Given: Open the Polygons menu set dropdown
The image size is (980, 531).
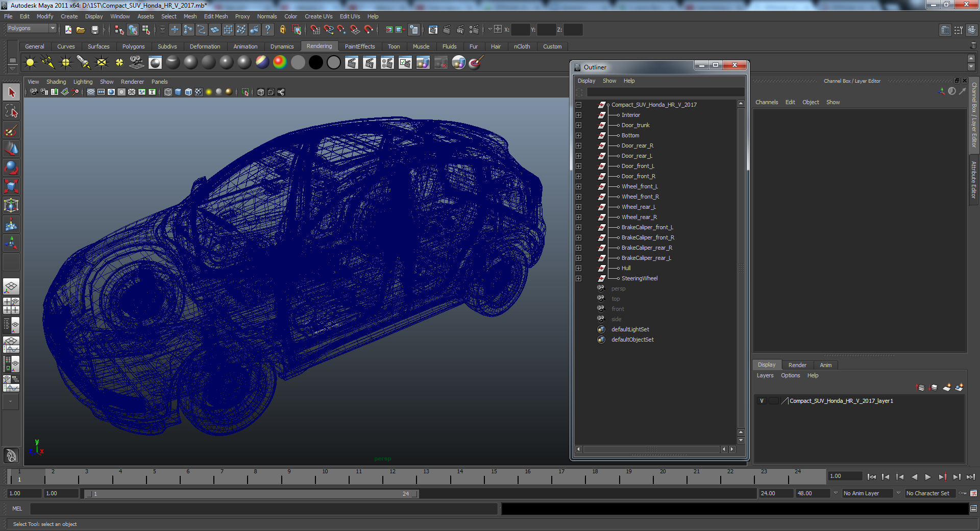Looking at the screenshot, I should pyautogui.click(x=31, y=29).
